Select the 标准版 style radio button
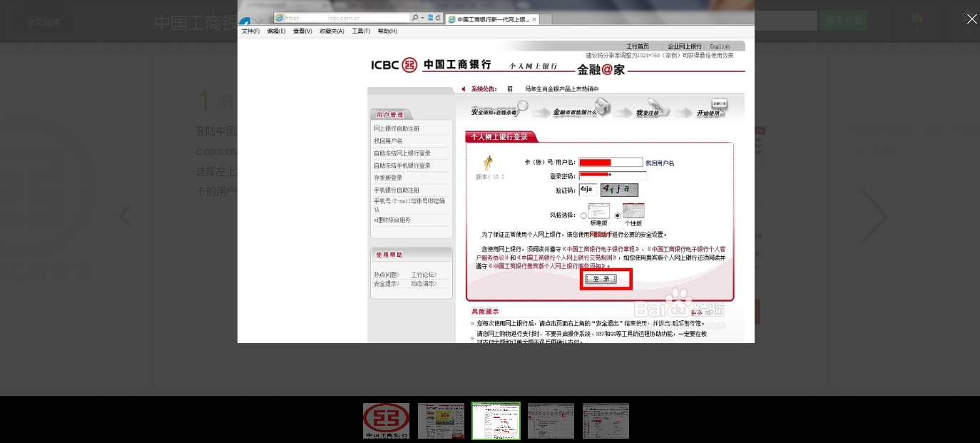The height and width of the screenshot is (443, 980). pyautogui.click(x=583, y=216)
